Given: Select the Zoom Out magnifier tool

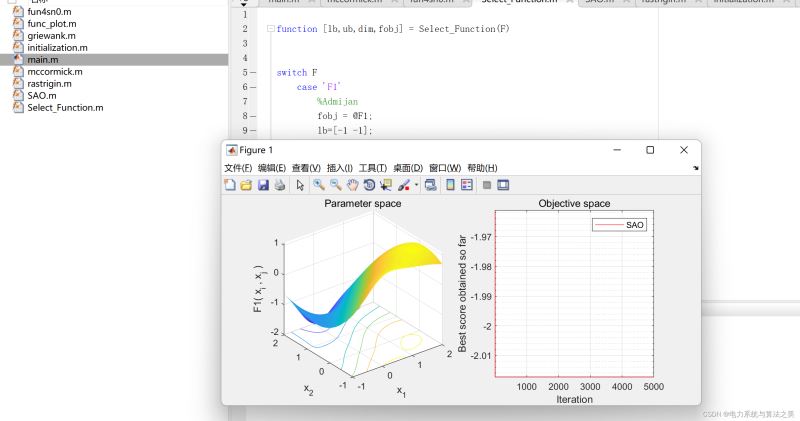Looking at the screenshot, I should pyautogui.click(x=336, y=185).
